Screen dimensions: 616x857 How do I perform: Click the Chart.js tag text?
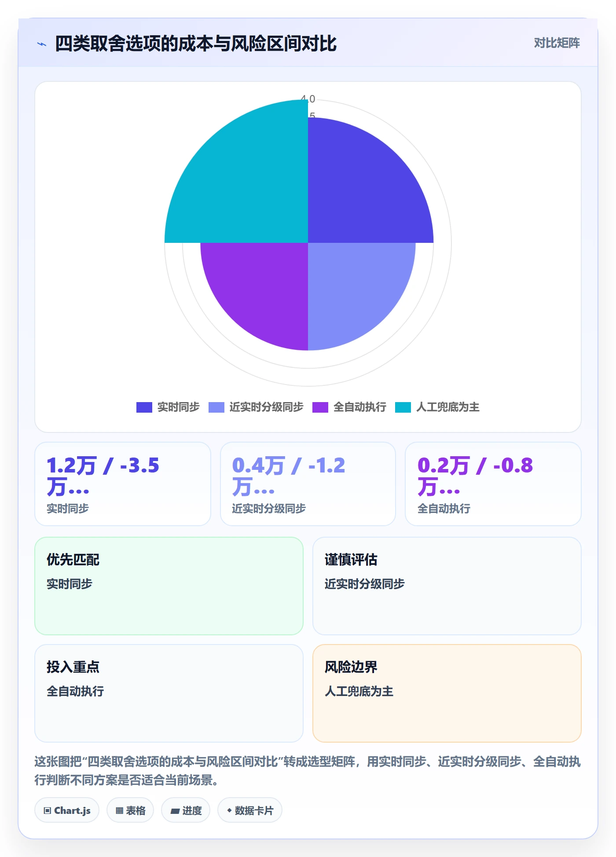click(x=72, y=810)
